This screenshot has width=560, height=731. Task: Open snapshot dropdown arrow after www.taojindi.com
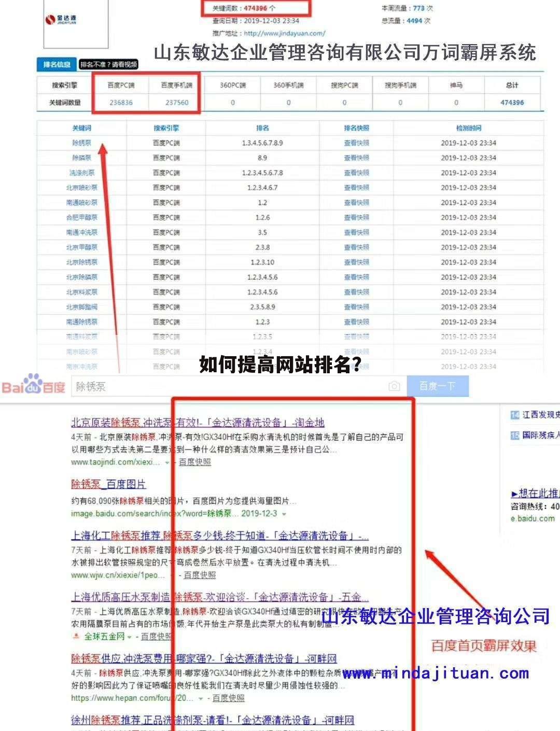pyautogui.click(x=167, y=462)
